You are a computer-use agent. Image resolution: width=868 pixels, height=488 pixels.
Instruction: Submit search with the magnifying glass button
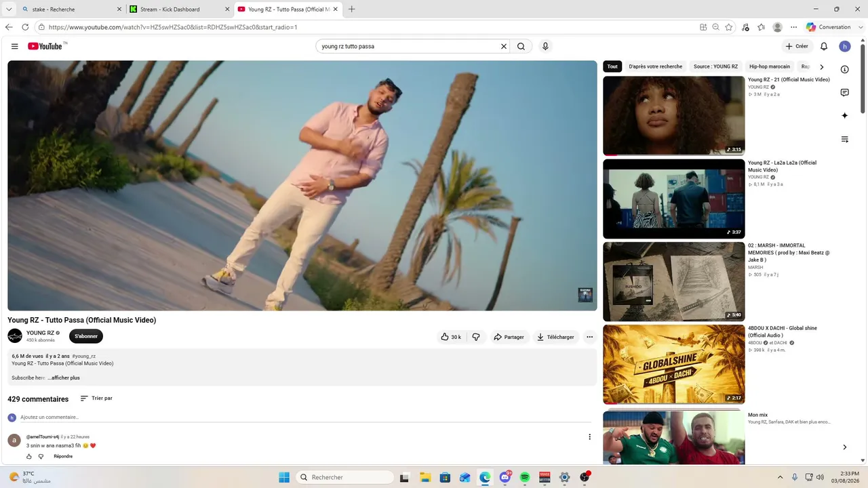point(521,46)
